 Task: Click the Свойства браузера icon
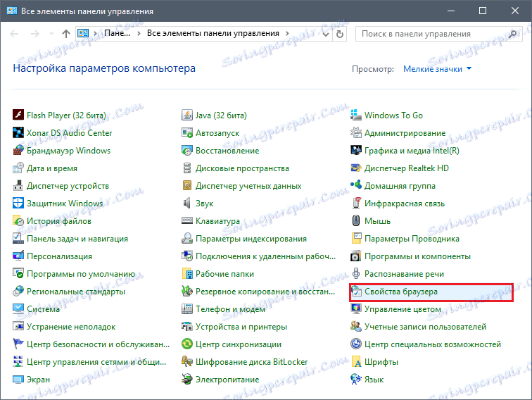coord(356,292)
